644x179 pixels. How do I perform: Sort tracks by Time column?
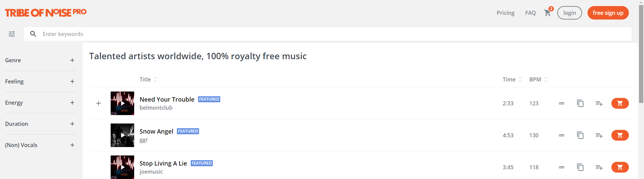point(512,79)
